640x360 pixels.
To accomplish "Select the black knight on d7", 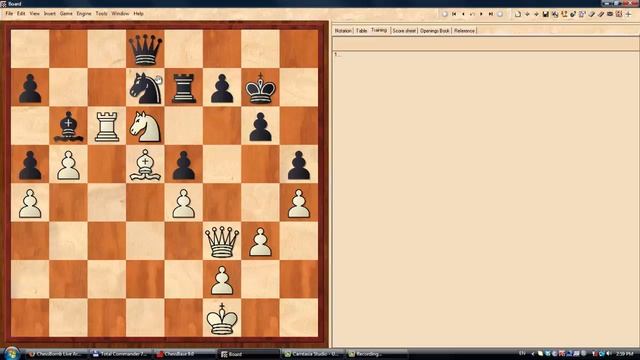I will click(145, 87).
